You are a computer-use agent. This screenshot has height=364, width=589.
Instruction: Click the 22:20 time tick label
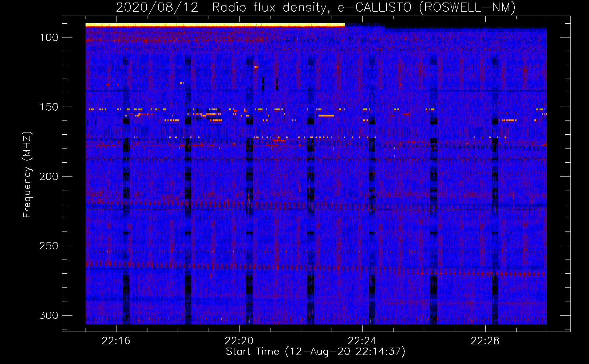click(239, 341)
